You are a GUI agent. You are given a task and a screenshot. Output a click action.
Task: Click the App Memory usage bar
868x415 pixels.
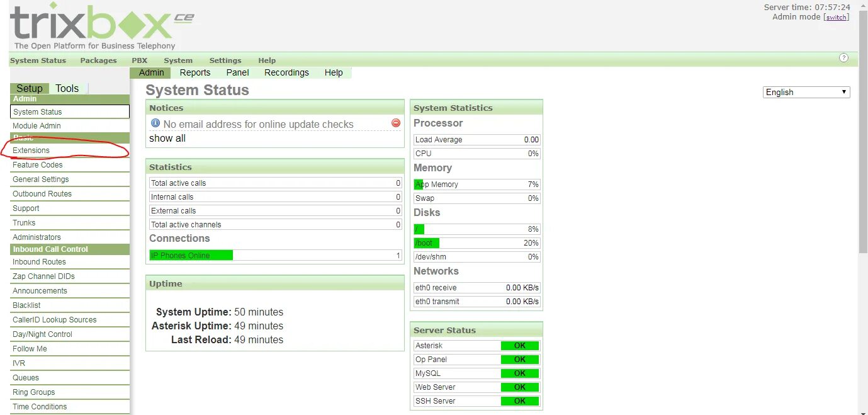pos(477,185)
